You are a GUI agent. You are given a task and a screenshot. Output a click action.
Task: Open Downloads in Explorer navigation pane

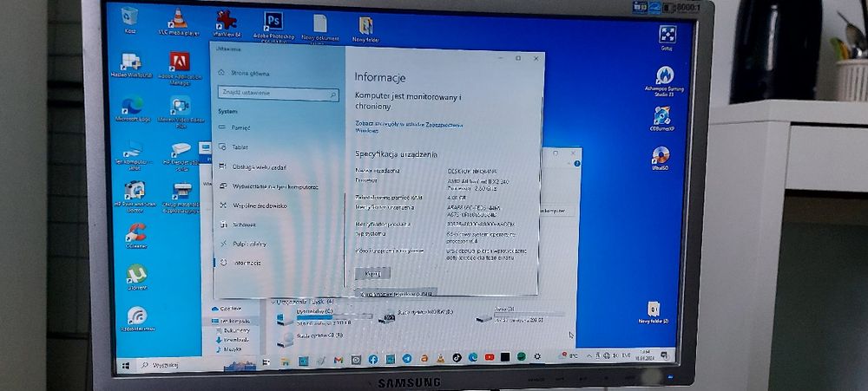[233, 340]
